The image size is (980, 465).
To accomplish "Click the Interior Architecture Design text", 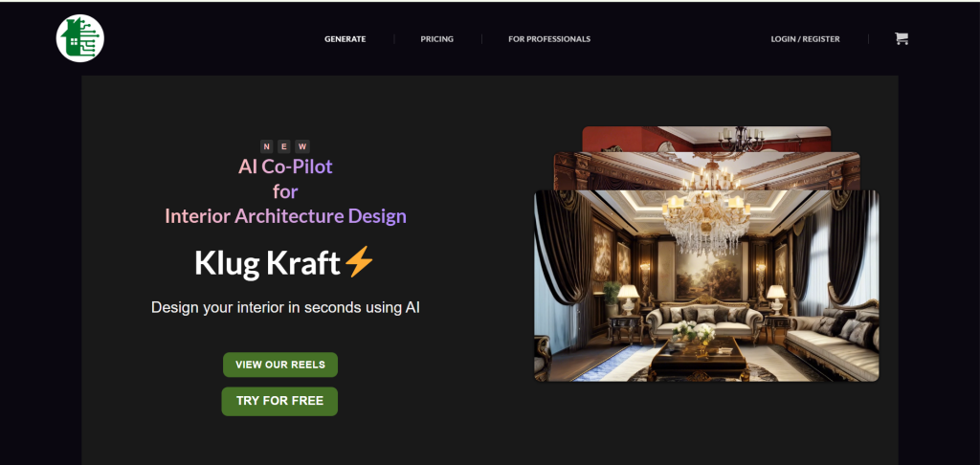I will pyautogui.click(x=285, y=216).
